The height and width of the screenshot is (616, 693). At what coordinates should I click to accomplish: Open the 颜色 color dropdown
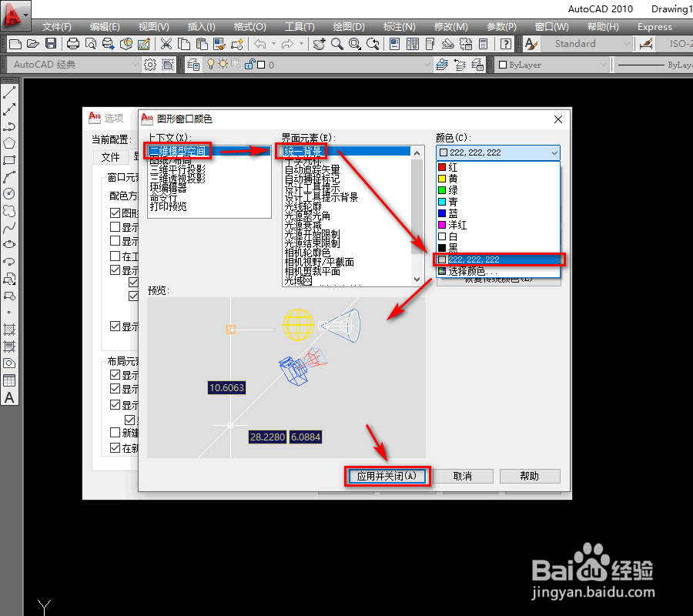pos(498,152)
